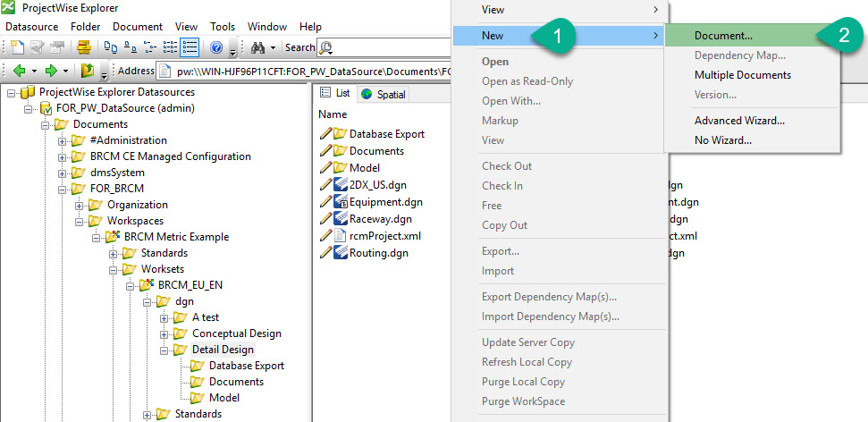This screenshot has height=422, width=868.
Task: Switch to list view icon
Action: click(x=149, y=47)
